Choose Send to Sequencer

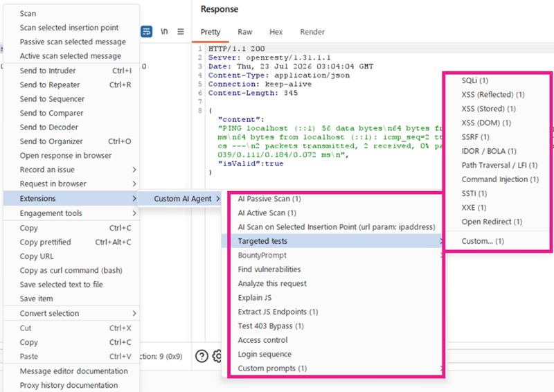tap(71, 99)
